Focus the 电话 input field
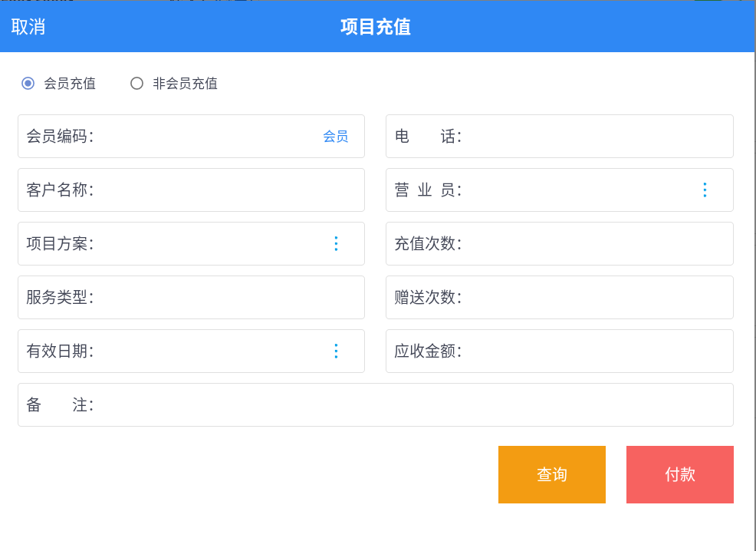 pyautogui.click(x=559, y=136)
